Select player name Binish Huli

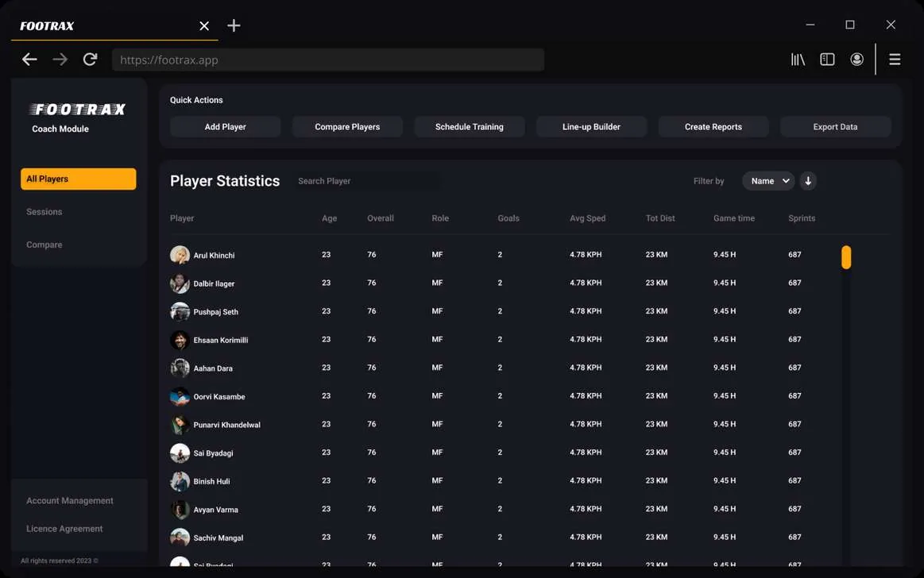(x=211, y=481)
